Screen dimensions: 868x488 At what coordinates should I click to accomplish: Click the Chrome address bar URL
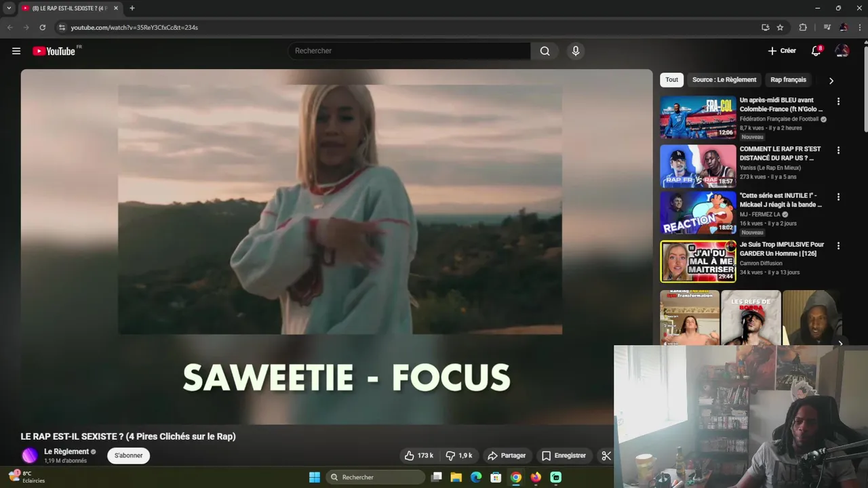click(134, 27)
